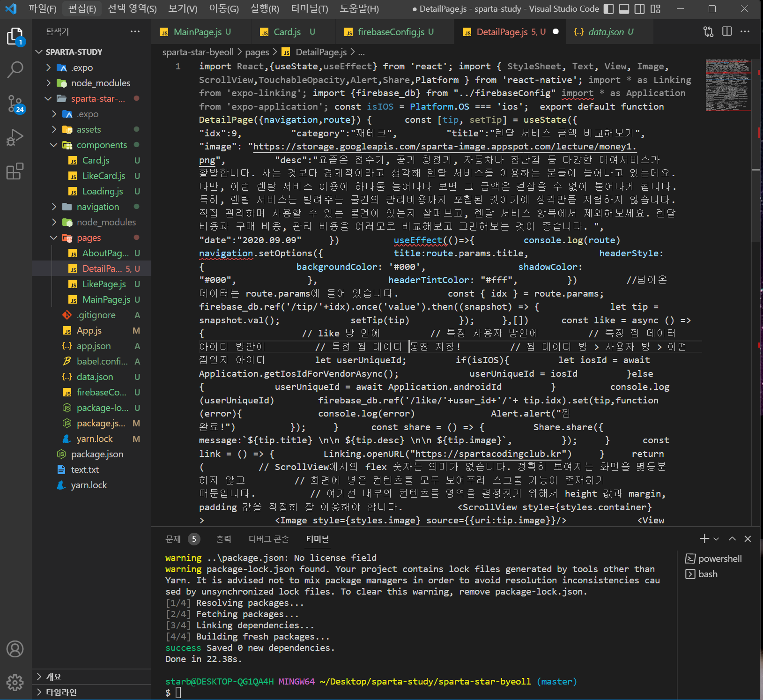Add a new terminal with plus icon
This screenshot has width=763, height=700.
tap(704, 539)
